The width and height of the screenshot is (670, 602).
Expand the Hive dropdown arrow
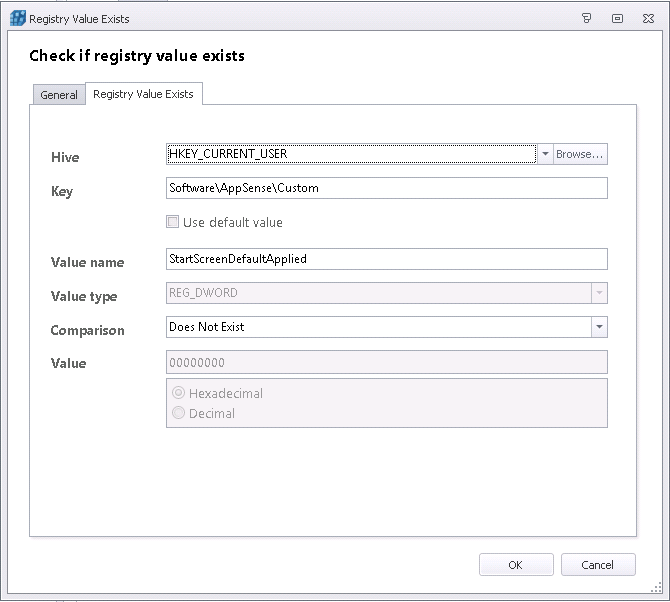[x=544, y=154]
